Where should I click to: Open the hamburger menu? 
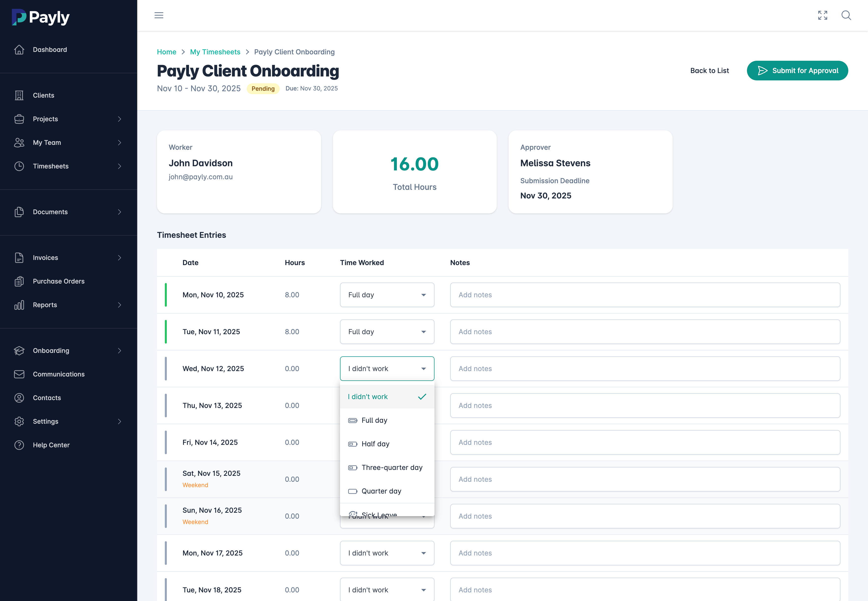(159, 15)
